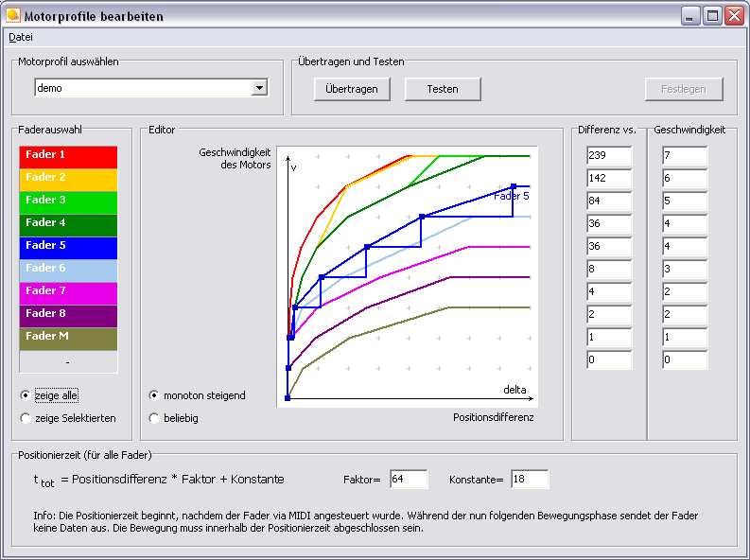This screenshot has height=560, width=750.
Task: Open the Datei menu
Action: click(20, 37)
